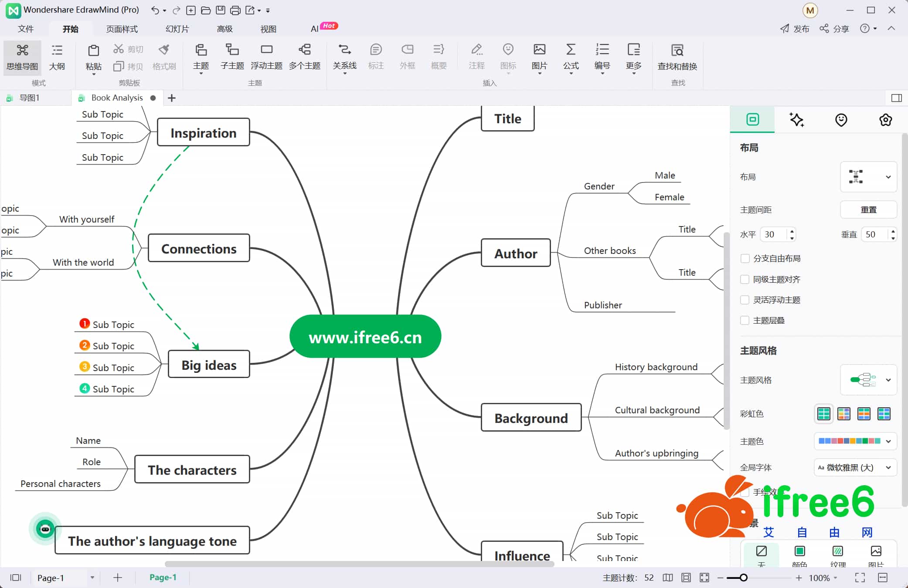Screen dimensions: 908x588
Task: Open the Find and Replace (查找和替换) tool
Action: click(677, 56)
